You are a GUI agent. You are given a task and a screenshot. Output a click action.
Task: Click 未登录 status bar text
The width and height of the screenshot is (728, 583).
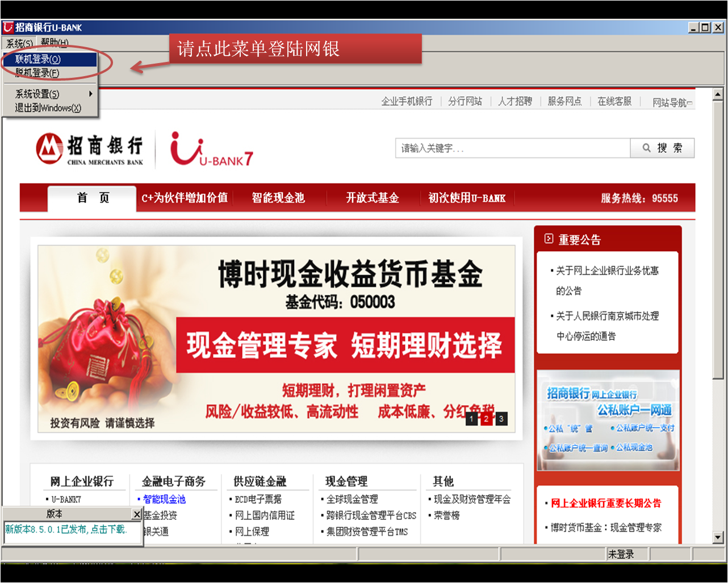(x=621, y=554)
